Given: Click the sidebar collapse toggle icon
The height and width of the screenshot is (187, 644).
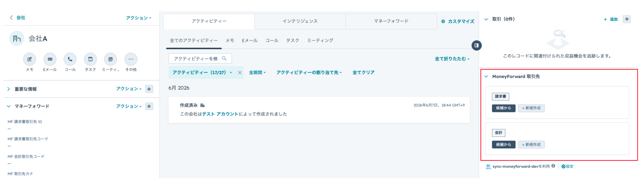Looking at the screenshot, I should 476,45.
